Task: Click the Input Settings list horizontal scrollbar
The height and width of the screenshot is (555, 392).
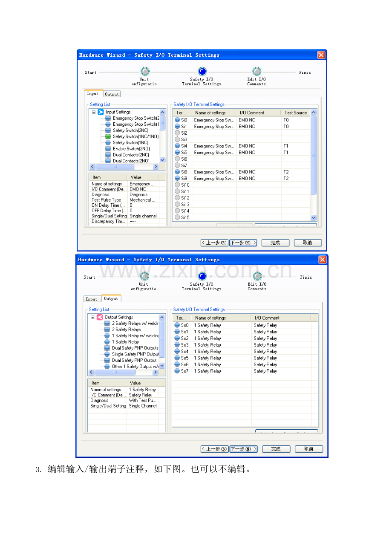Action: (x=124, y=167)
